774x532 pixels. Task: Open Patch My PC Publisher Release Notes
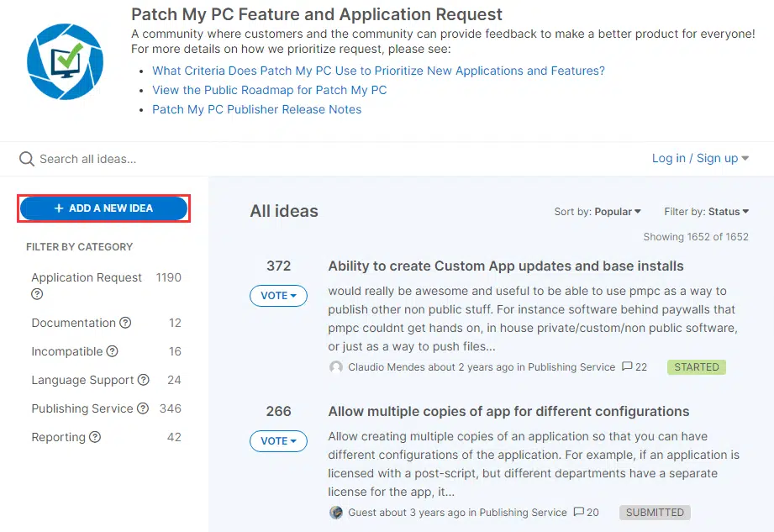pyautogui.click(x=256, y=109)
